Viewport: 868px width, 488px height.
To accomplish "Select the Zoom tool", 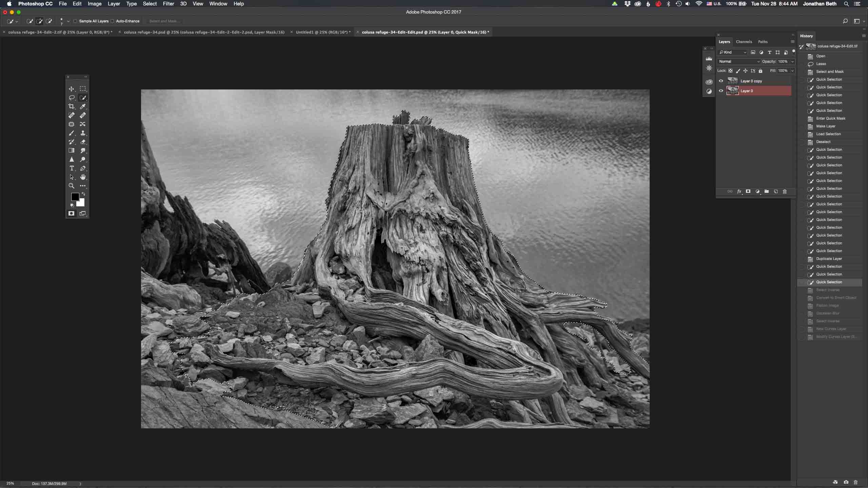I will point(71,186).
